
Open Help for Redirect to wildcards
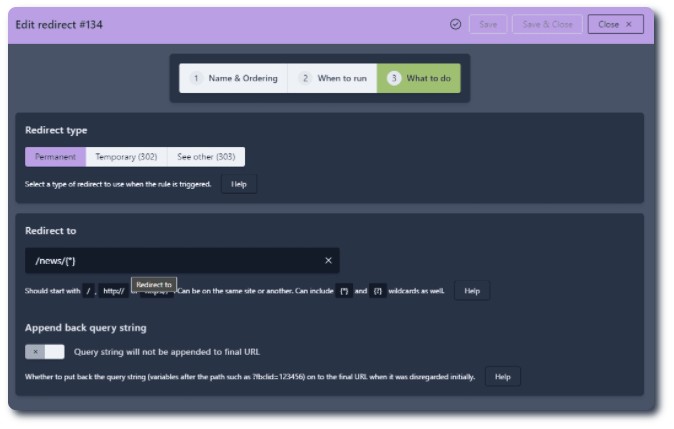pyautogui.click(x=472, y=291)
